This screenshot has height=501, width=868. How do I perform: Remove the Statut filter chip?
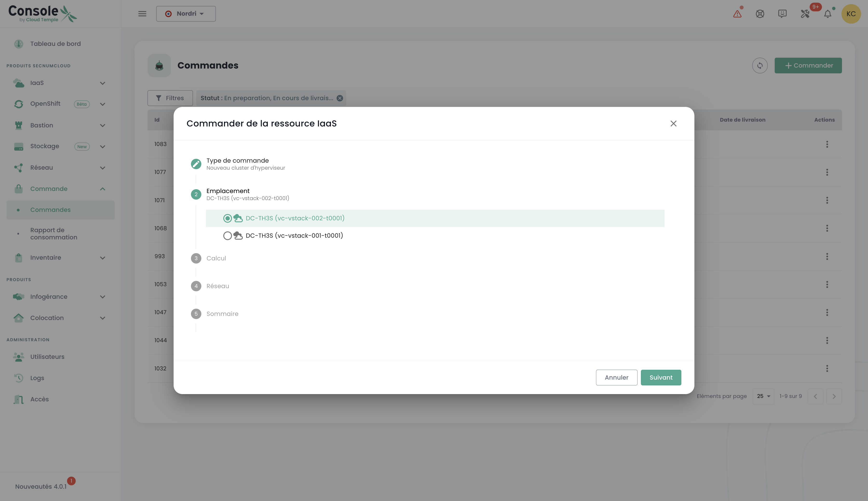(x=340, y=98)
